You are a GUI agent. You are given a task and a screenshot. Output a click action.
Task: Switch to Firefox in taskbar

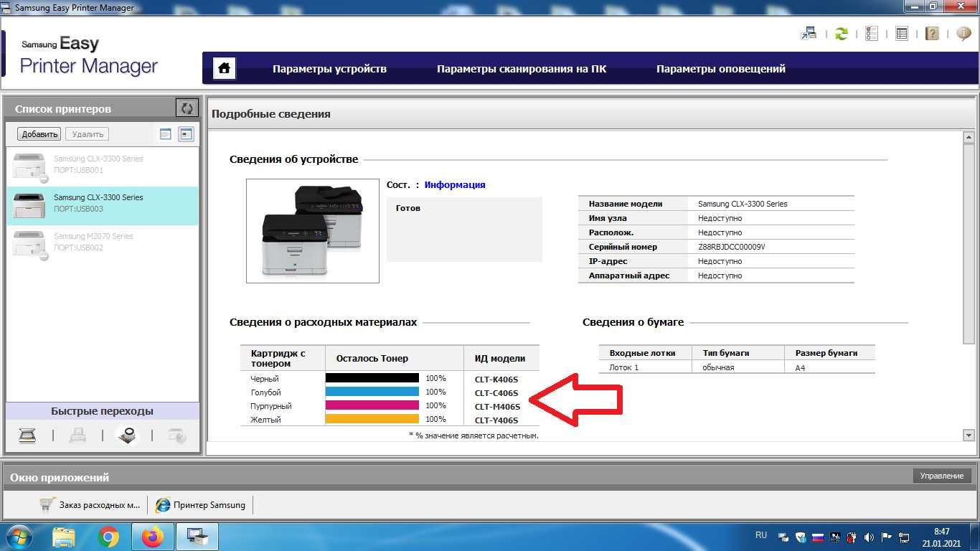point(152,537)
